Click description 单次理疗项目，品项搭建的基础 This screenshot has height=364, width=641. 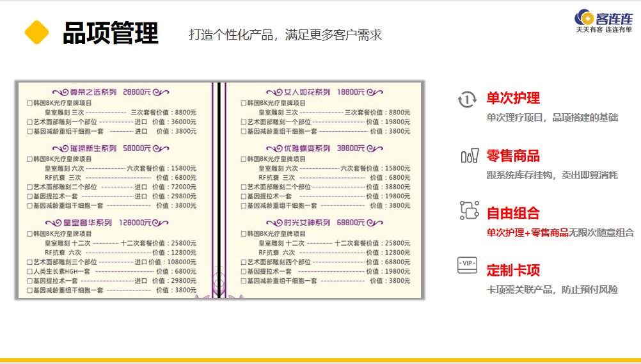click(x=552, y=118)
